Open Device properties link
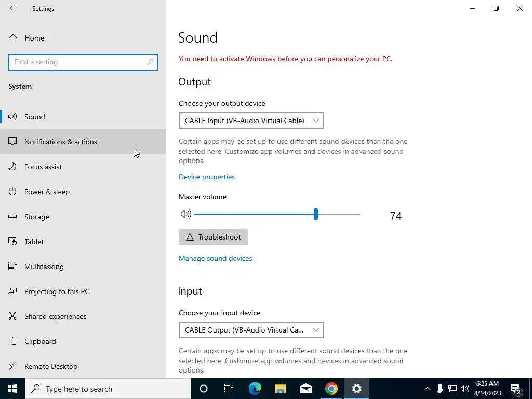This screenshot has width=532, height=399. coord(207,177)
